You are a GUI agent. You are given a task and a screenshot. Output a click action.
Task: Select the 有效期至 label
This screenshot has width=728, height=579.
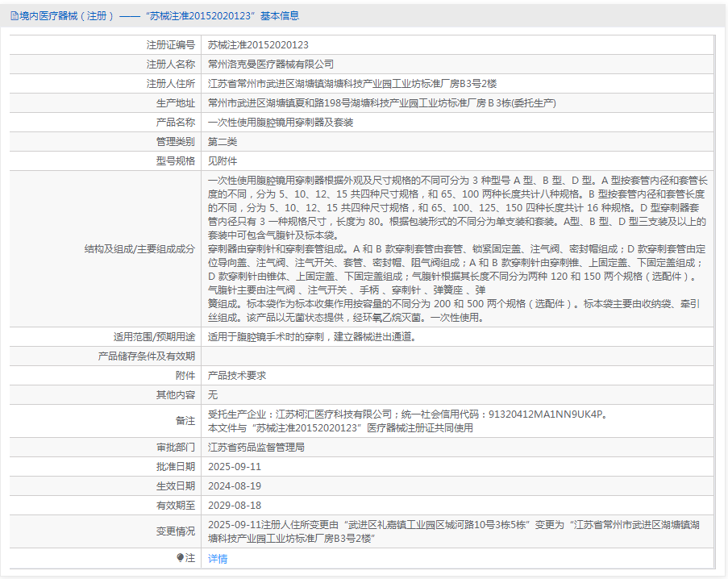tap(176, 505)
